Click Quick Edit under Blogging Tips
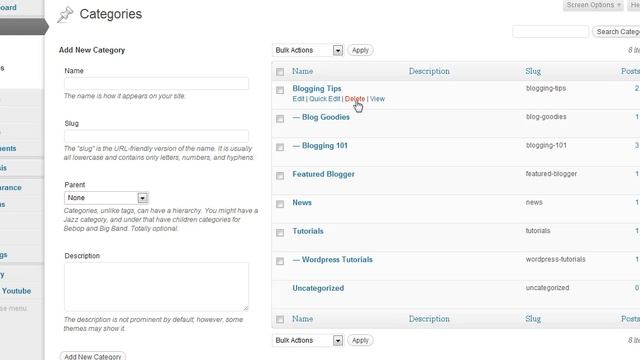Image resolution: width=640 pixels, height=360 pixels. (324, 99)
